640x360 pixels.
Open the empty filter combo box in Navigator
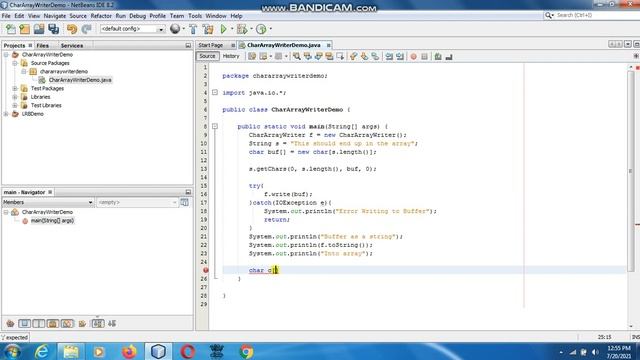point(137,202)
